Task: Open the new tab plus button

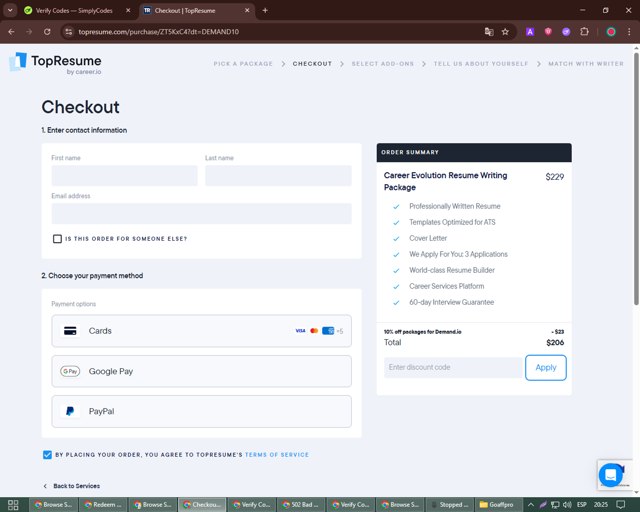Action: point(265,11)
